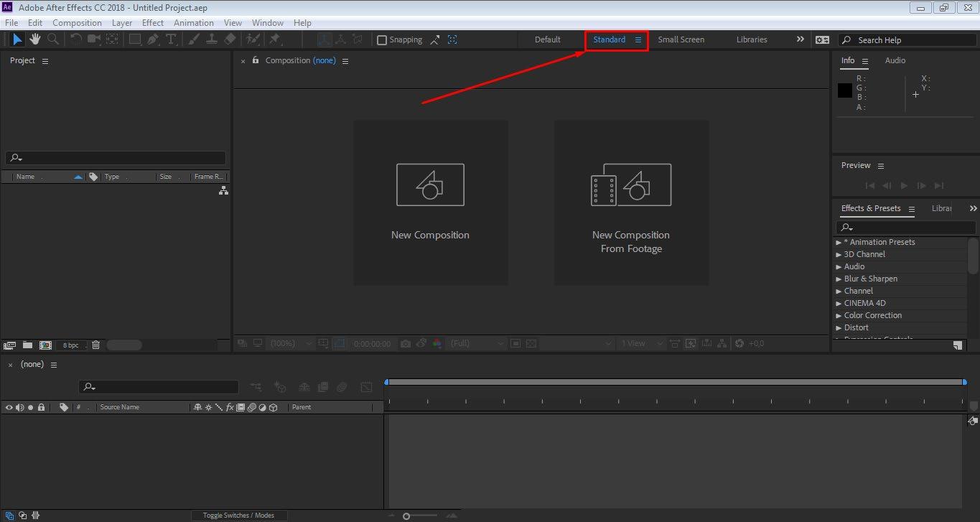The height and width of the screenshot is (522, 980).
Task: Click the Project panel search field
Action: 116,158
